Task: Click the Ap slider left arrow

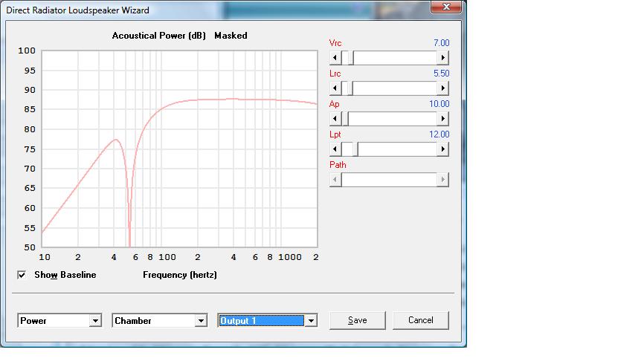Action: coord(335,119)
